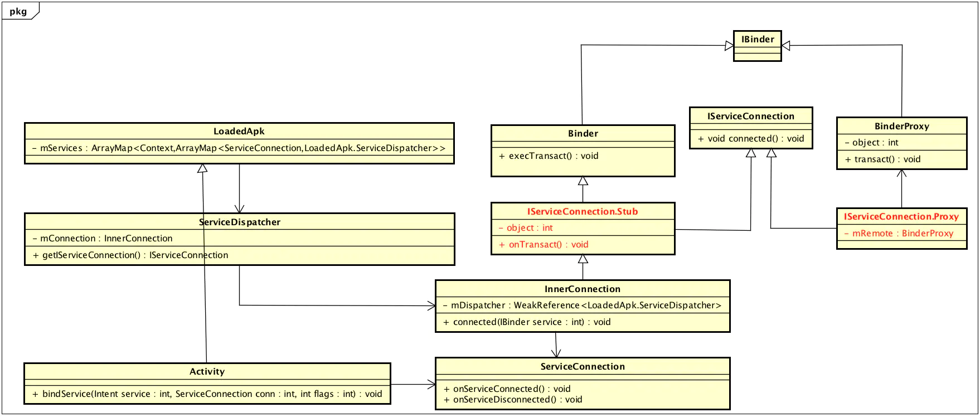Viewport: 980px width, 417px height.
Task: Select the Binder class title
Action: (583, 134)
